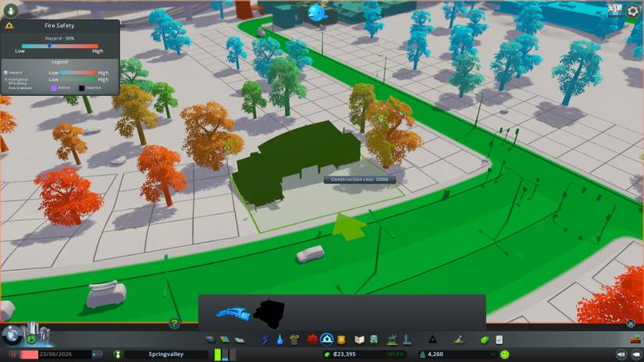Open game options gear icon

click(633, 11)
